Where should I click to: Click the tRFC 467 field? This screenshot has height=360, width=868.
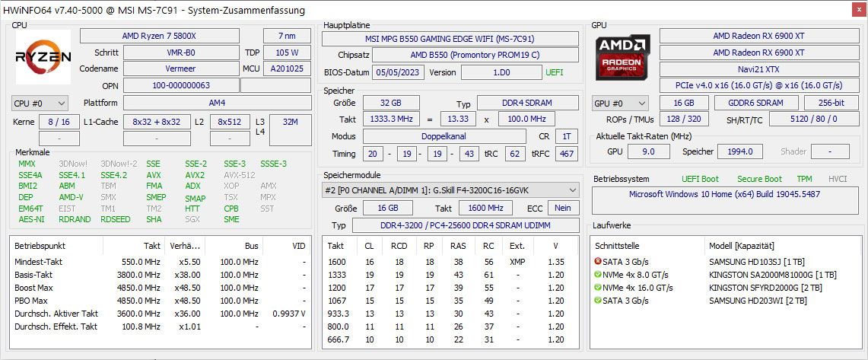(567, 154)
